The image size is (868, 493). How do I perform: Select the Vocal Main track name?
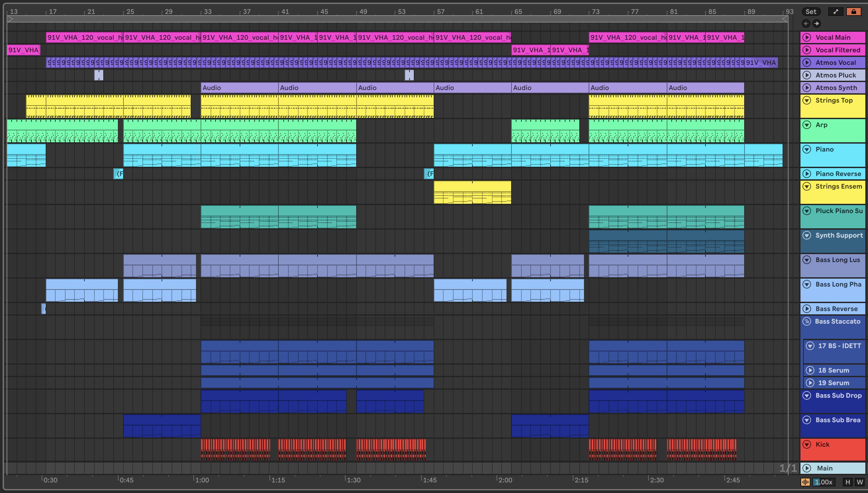pyautogui.click(x=833, y=37)
